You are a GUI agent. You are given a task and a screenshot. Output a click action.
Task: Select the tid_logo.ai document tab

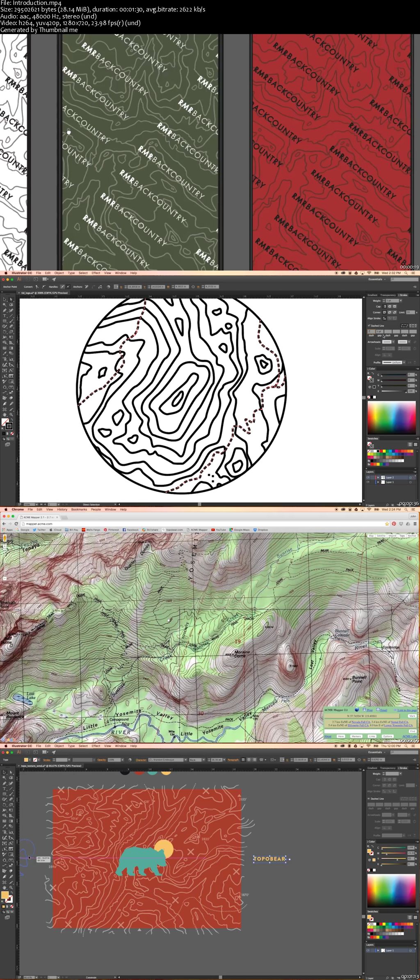44,293
